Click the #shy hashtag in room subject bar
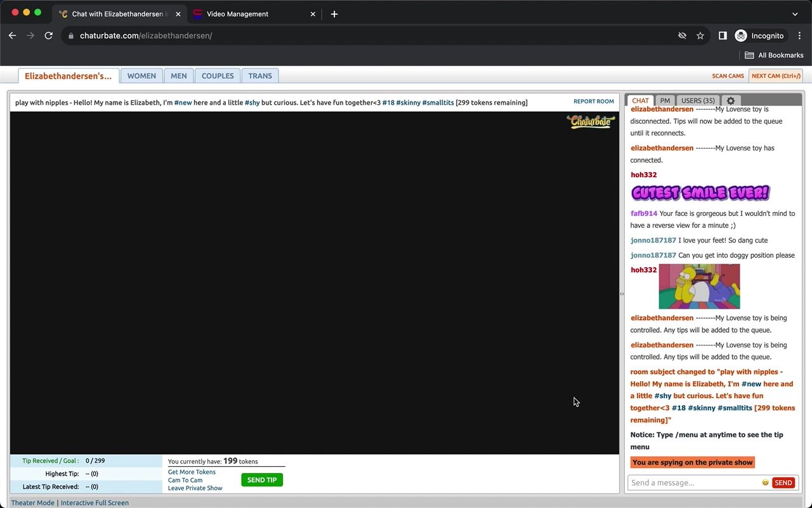Screen dimensions: 812x508 pos(252,102)
